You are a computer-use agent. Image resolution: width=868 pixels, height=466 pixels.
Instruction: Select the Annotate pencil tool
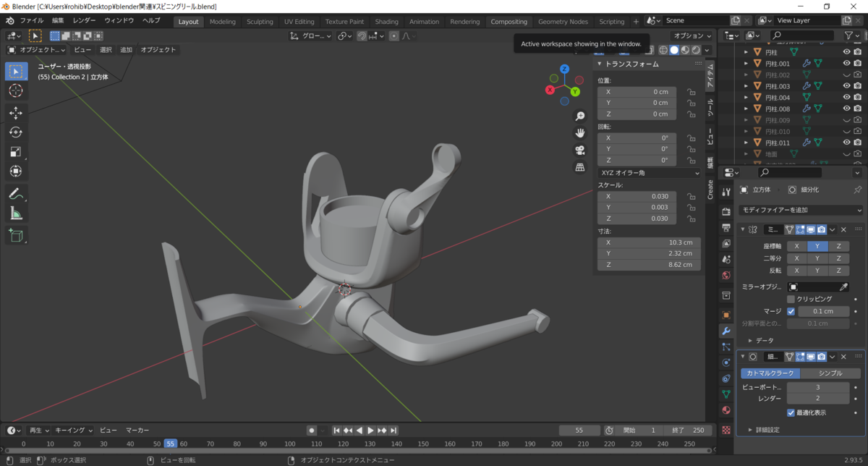pyautogui.click(x=16, y=194)
